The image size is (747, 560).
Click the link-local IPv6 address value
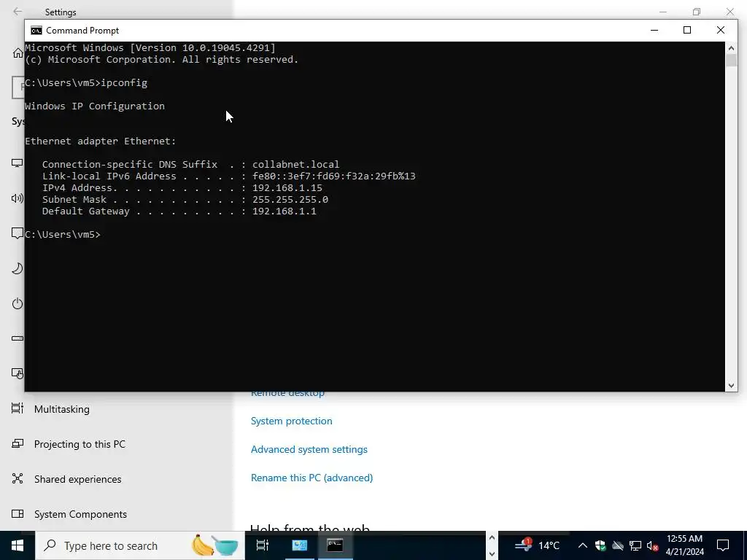pyautogui.click(x=334, y=176)
